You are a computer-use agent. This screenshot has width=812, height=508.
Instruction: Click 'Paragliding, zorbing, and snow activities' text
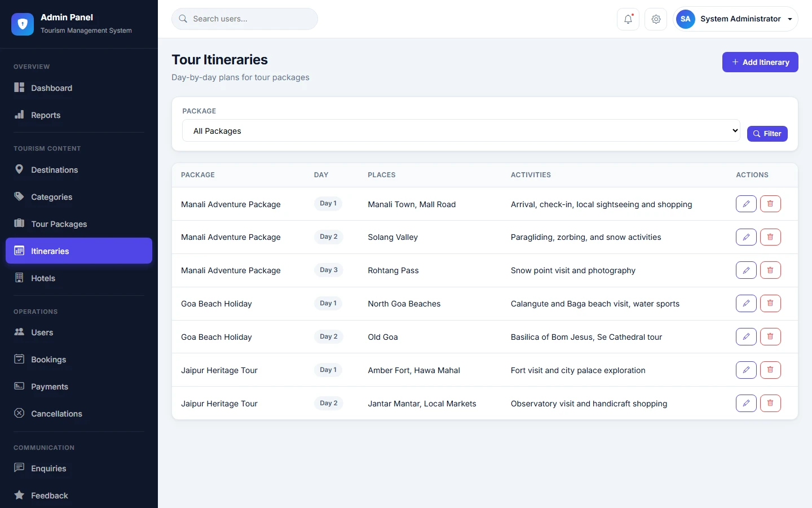[x=586, y=237]
